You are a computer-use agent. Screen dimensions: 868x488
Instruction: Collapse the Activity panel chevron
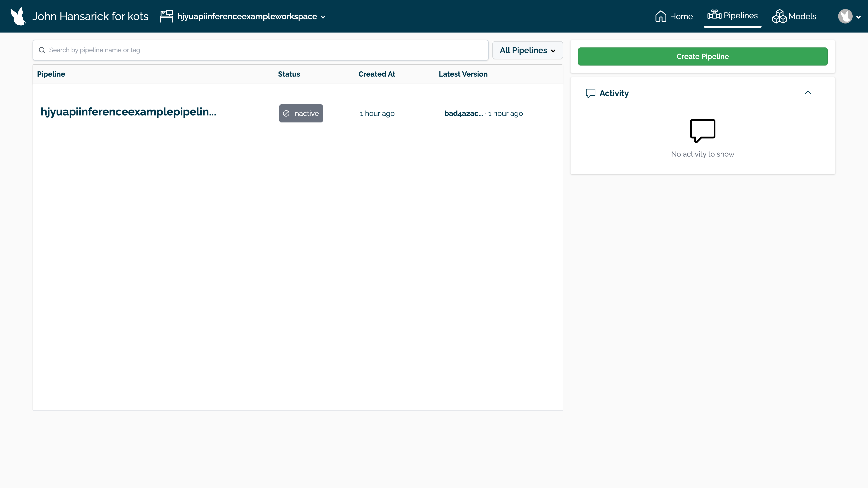click(808, 93)
